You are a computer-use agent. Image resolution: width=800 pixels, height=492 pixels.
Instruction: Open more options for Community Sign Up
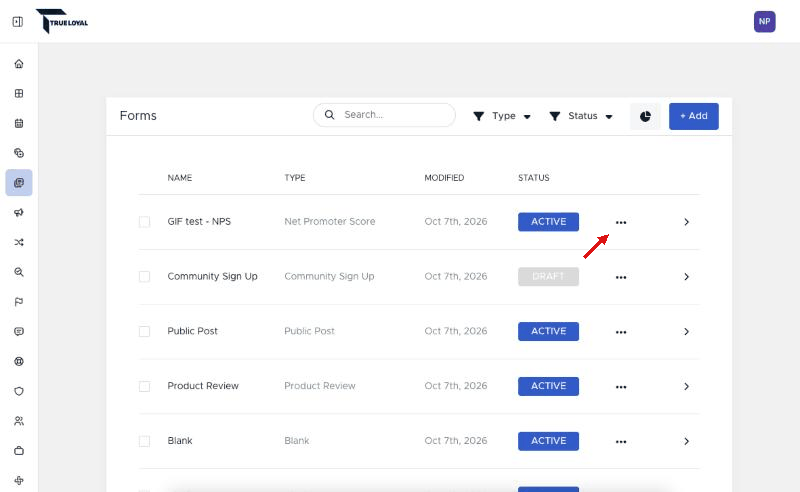pyautogui.click(x=620, y=277)
